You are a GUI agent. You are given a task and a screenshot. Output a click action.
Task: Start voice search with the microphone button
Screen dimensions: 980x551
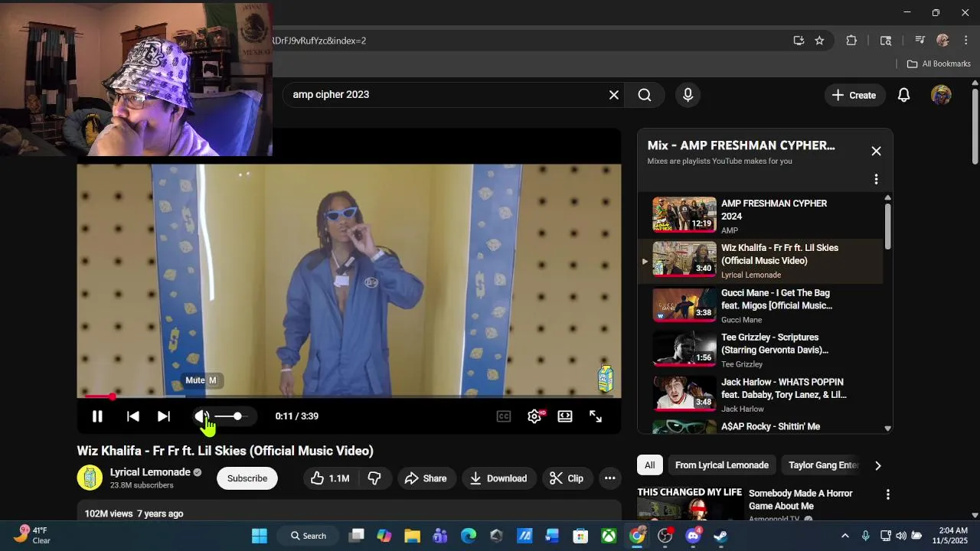688,95
